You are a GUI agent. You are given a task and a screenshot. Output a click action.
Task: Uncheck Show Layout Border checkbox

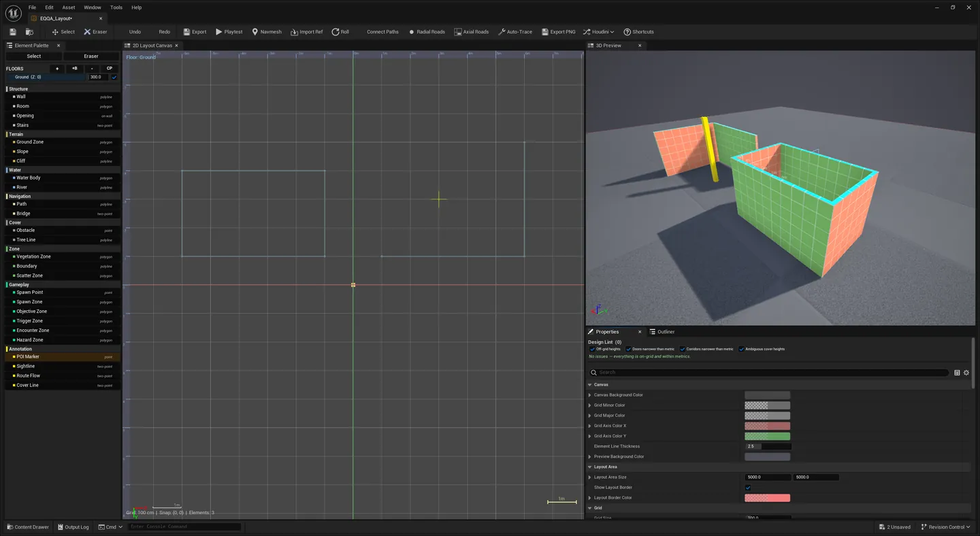coord(748,488)
